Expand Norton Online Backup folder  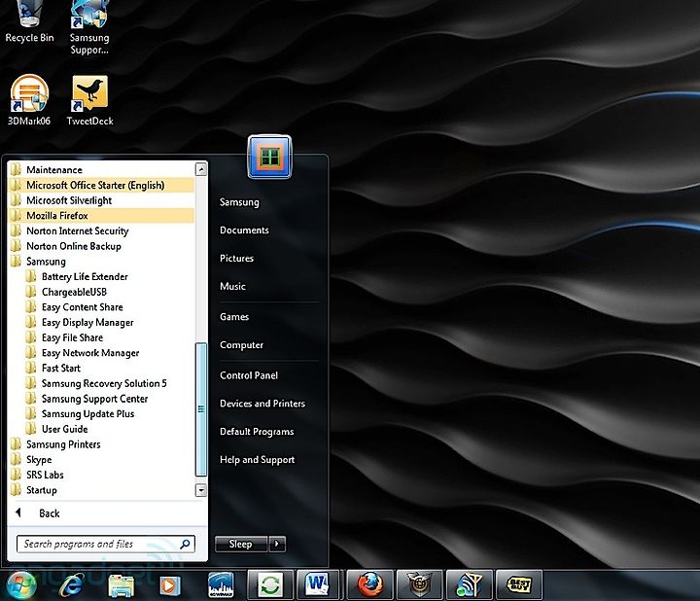101,246
